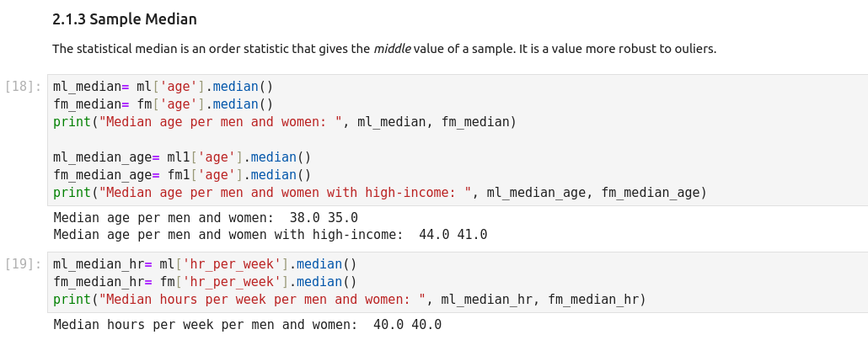The height and width of the screenshot is (340, 868).
Task: Click the ml_median_age= ml1['age'] line
Action: 182,157
